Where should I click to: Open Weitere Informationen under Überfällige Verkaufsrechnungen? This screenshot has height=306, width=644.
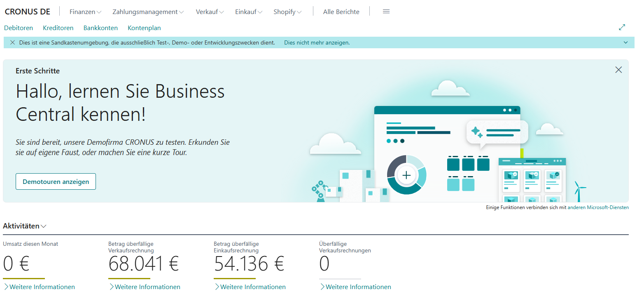[x=355, y=287]
